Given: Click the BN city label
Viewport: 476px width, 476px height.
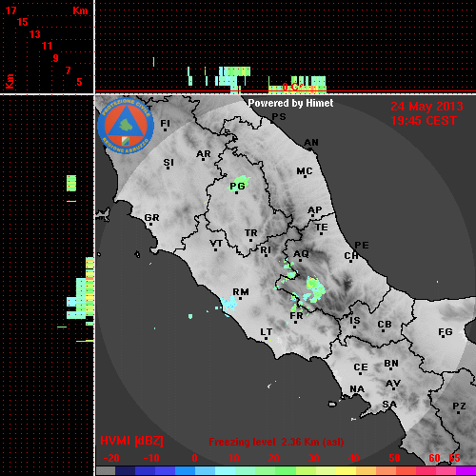Looking at the screenshot, I should click(391, 363).
